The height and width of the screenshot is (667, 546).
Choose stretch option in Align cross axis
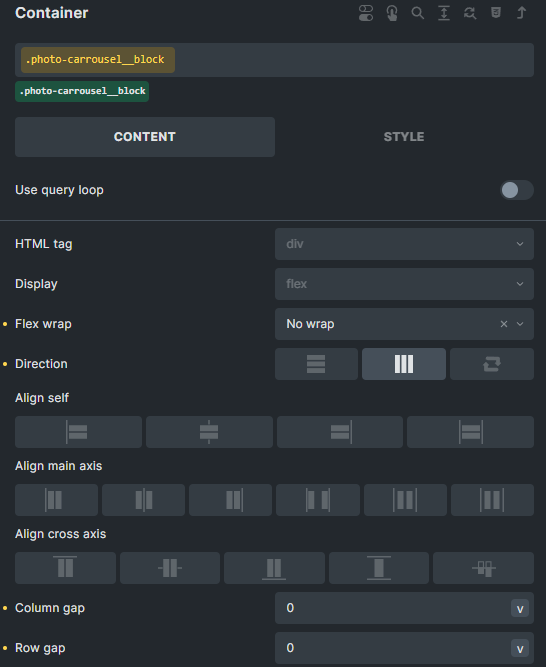[x=378, y=568]
